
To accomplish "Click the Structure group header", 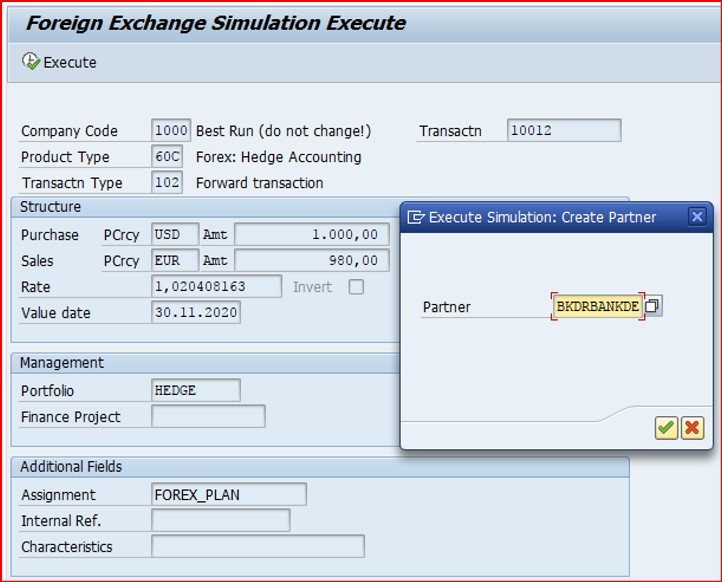I will 51,207.
